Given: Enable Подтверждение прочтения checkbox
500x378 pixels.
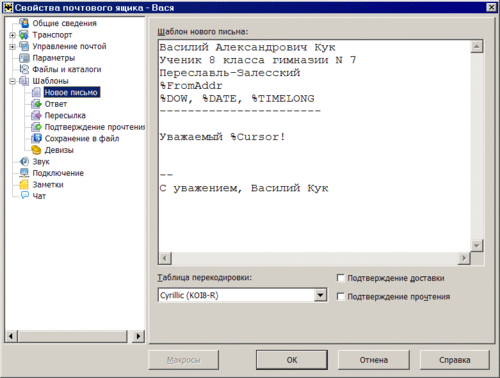Looking at the screenshot, I should pyautogui.click(x=340, y=296).
